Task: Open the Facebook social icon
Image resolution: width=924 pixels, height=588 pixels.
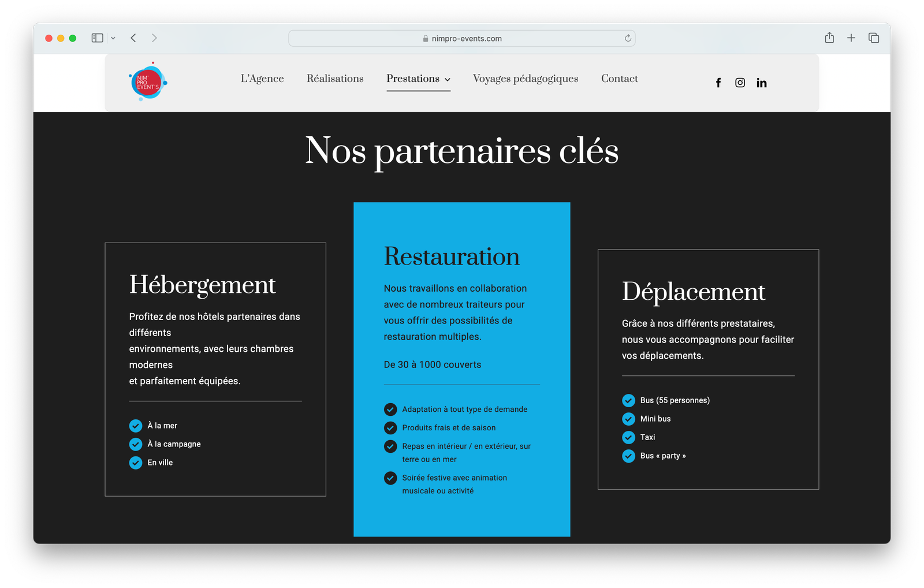Action: 718,83
